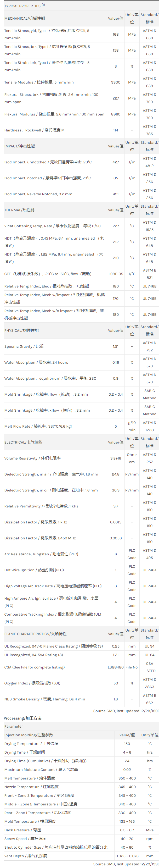Select the THERMAL section header
Image resolution: width=159 pixels, height=868 pixels.
[x=19, y=210]
